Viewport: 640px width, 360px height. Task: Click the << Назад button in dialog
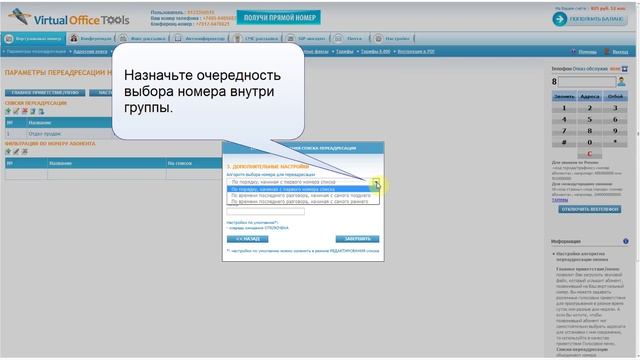[247, 239]
